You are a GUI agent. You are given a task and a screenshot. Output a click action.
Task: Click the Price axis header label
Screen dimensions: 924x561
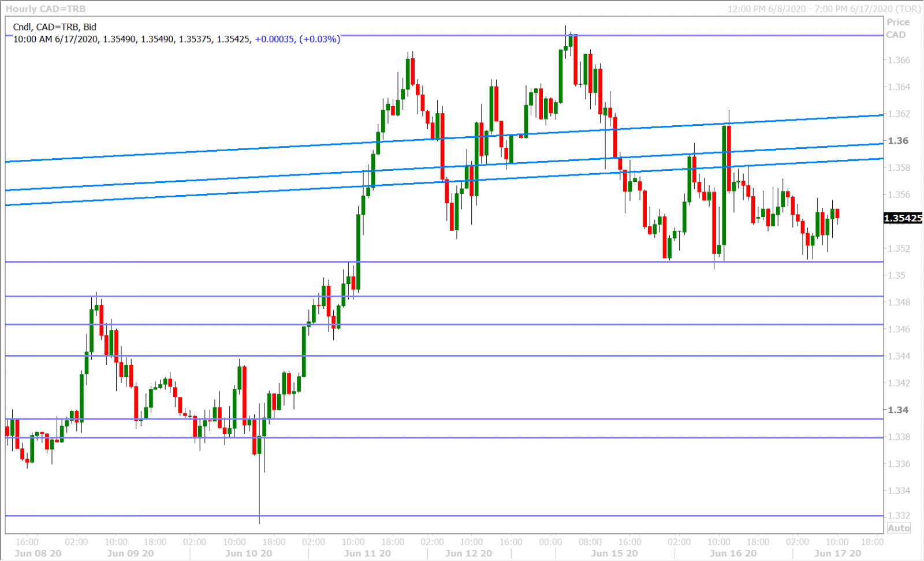tap(898, 22)
